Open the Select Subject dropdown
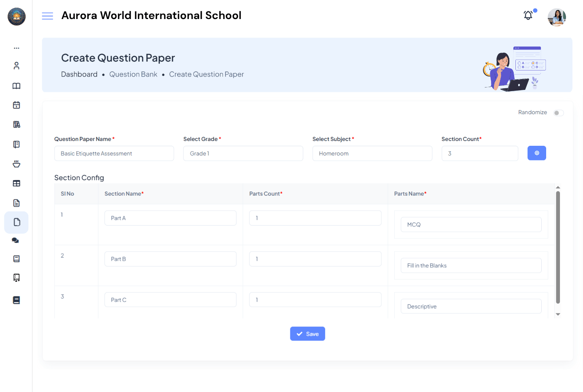Viewport: 583px width, 392px height. [x=372, y=153]
